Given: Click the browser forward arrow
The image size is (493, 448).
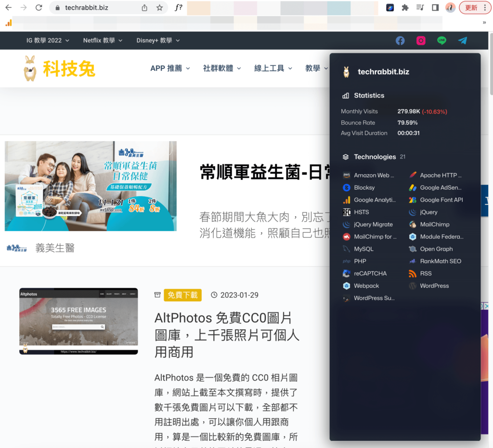Looking at the screenshot, I should pyautogui.click(x=24, y=8).
